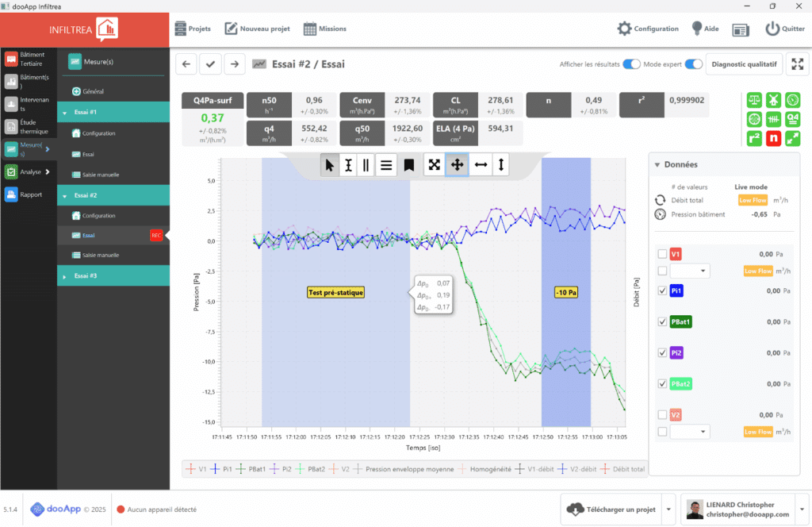Click the bookmark marker tool
812x527 pixels.
click(x=408, y=165)
